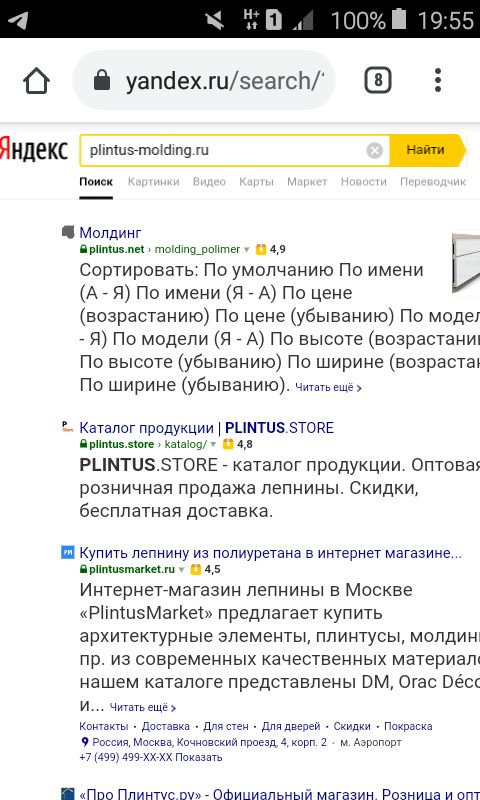Open the Для дверей sitelink
This screenshot has width=480, height=800.
[x=291, y=726]
